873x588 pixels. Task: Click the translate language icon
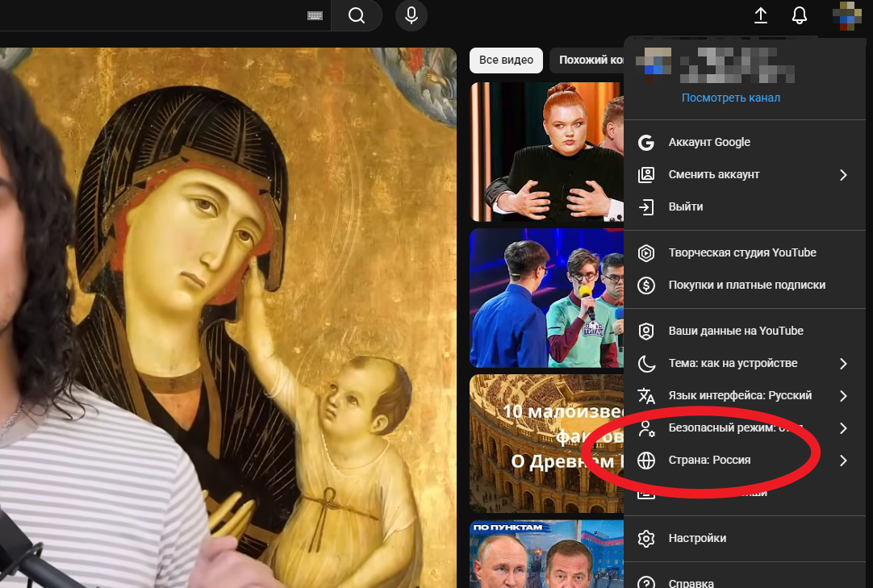(645, 396)
